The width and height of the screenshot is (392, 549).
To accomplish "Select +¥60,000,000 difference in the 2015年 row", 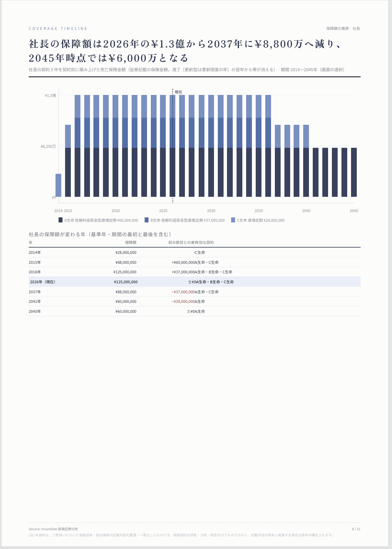I will pos(183,263).
